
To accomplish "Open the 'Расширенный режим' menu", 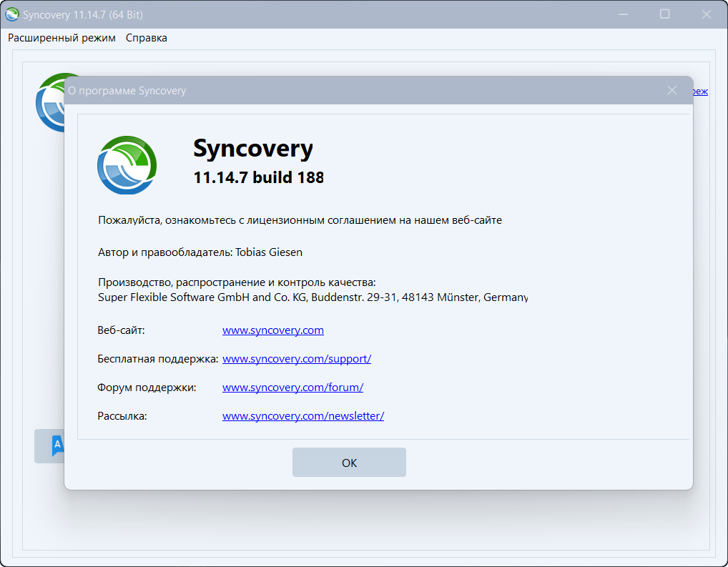I will click(x=62, y=38).
